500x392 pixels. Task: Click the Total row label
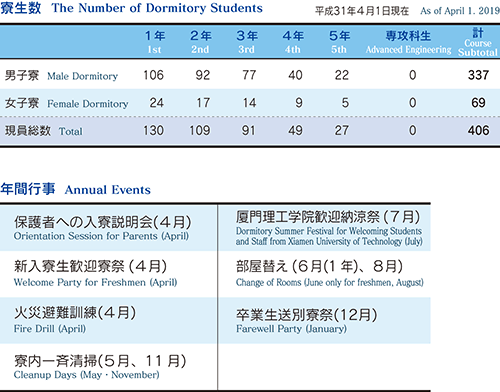click(44, 131)
